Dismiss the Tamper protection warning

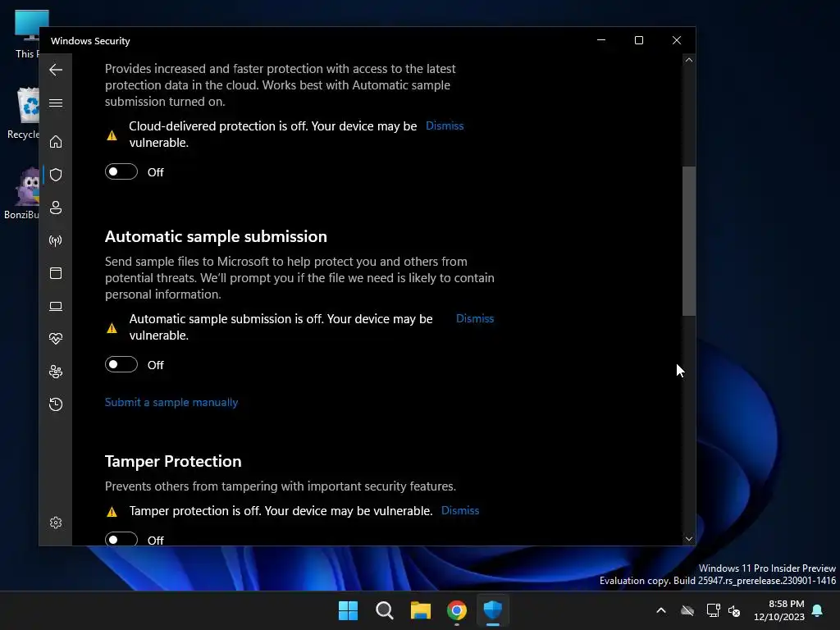click(460, 510)
